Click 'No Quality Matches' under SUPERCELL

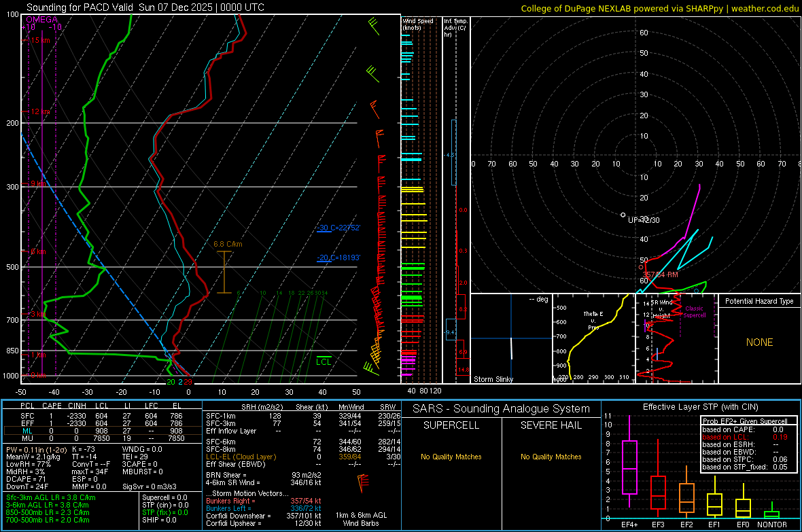[451, 457]
